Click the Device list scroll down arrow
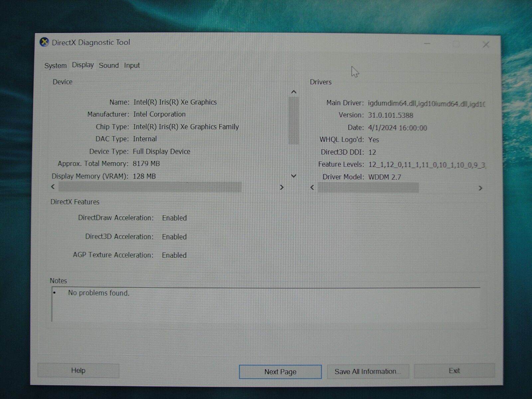 click(294, 176)
